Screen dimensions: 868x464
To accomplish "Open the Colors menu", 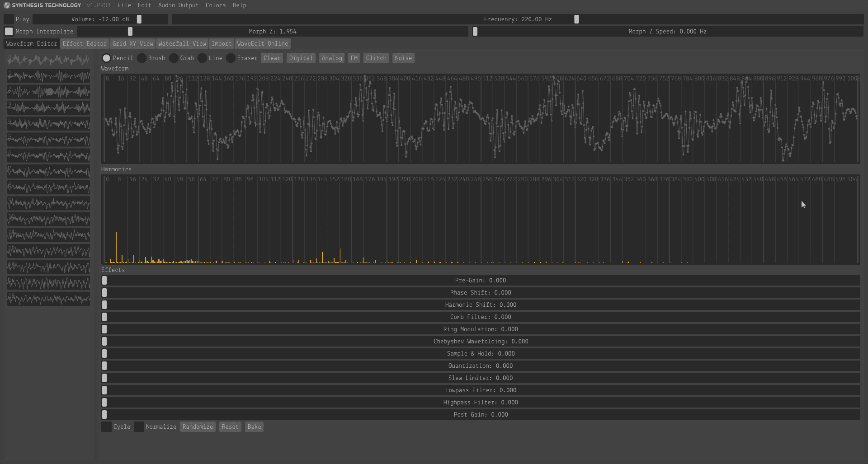I will click(x=216, y=5).
